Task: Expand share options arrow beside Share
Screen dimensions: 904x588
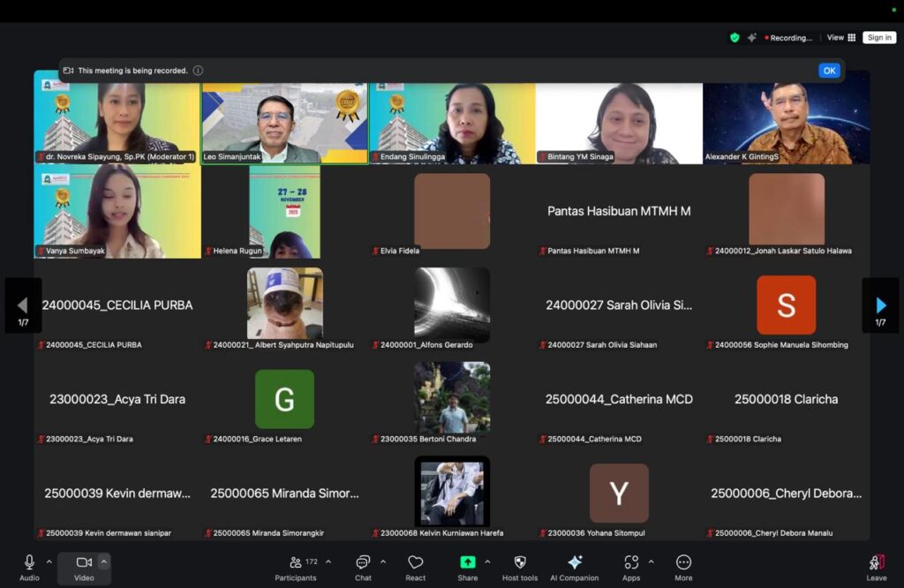Action: point(487,562)
